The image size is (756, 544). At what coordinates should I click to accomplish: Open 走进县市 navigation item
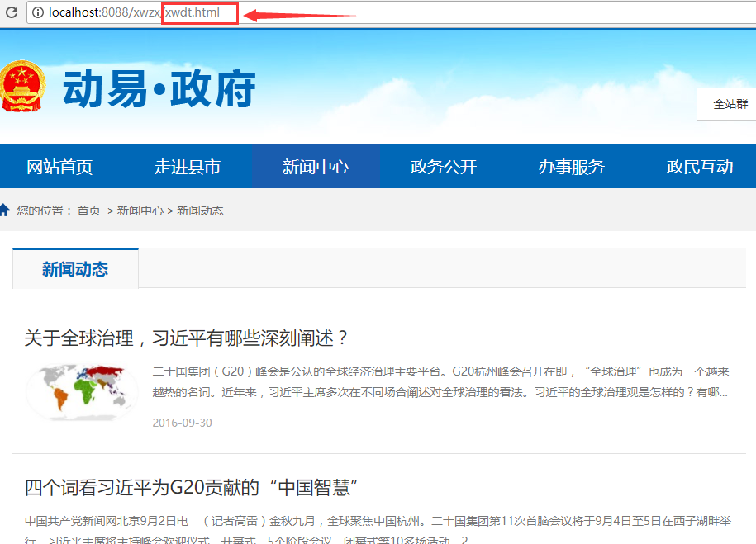[188, 167]
